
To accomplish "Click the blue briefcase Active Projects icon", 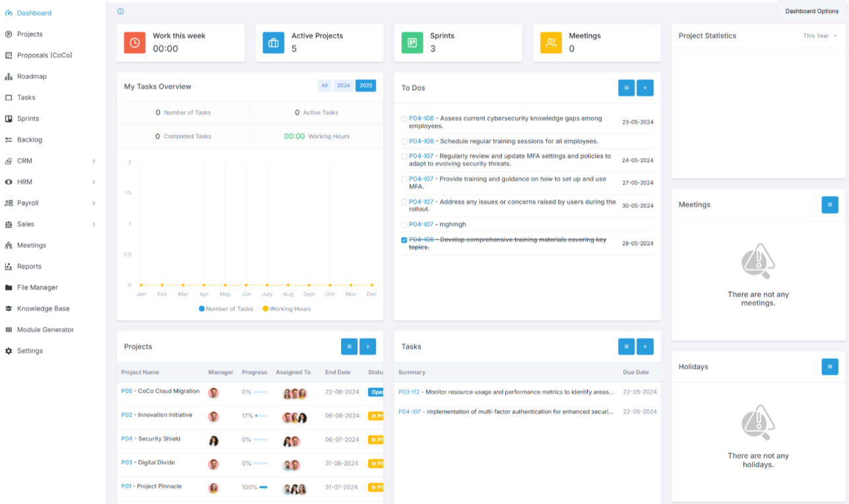I will tap(273, 43).
